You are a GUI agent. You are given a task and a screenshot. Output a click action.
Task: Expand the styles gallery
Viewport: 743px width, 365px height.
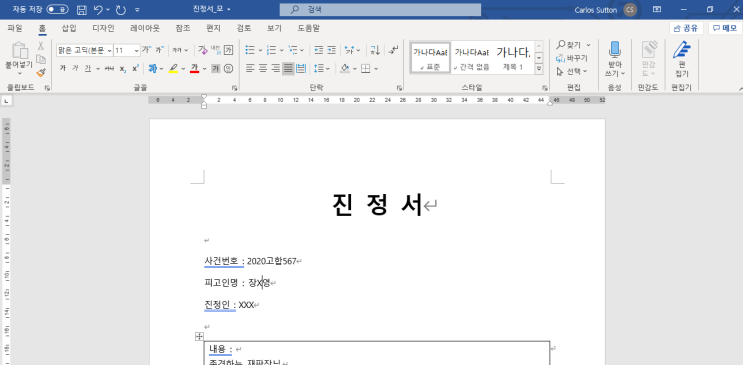point(539,69)
